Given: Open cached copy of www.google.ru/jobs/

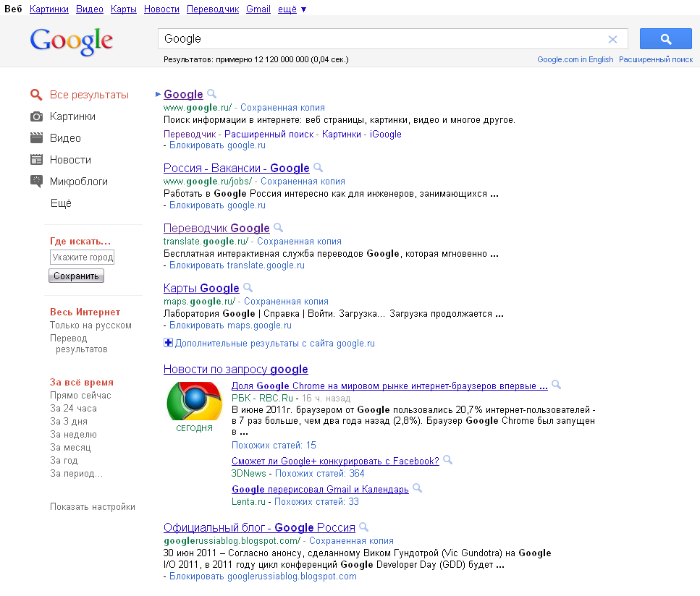Looking at the screenshot, I should [303, 181].
